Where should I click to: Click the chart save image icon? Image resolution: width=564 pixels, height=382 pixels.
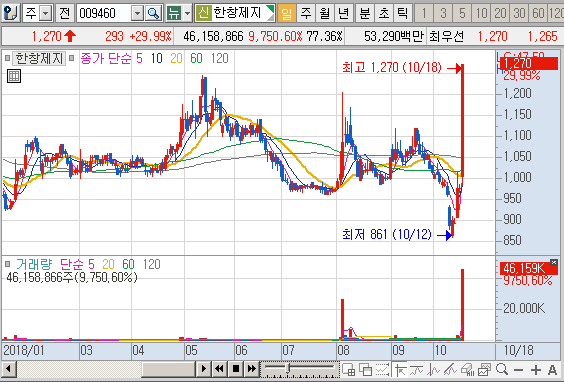coord(484,369)
